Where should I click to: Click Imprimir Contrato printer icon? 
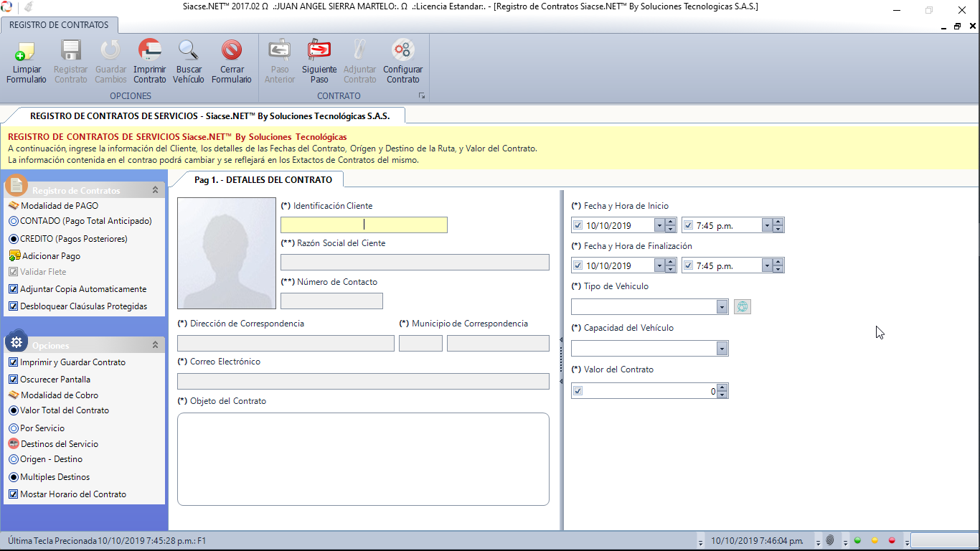(x=150, y=50)
